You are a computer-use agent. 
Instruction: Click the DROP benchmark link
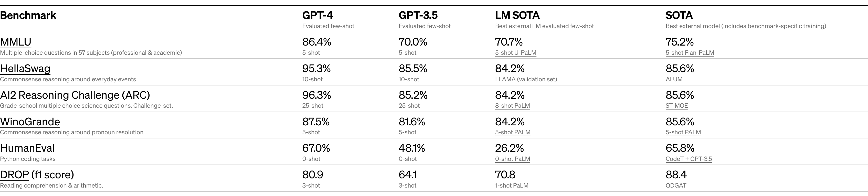pyautogui.click(x=15, y=175)
